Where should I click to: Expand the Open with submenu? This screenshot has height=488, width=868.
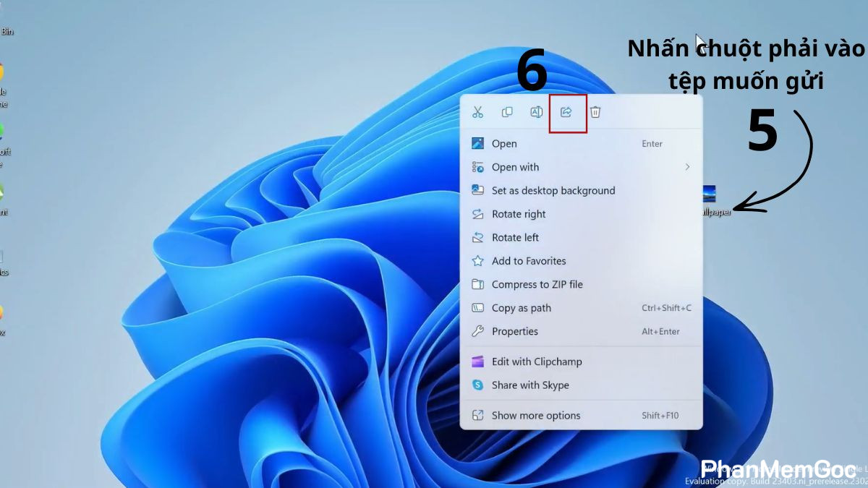click(581, 167)
